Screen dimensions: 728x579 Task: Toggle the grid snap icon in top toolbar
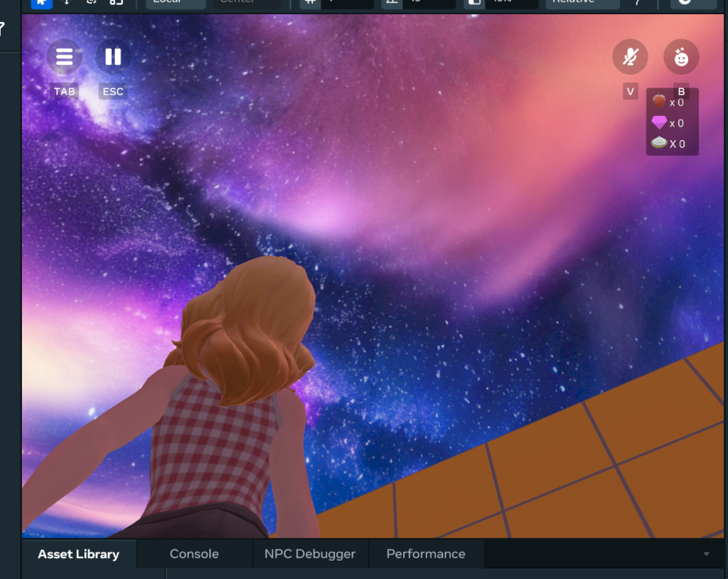[x=310, y=3]
